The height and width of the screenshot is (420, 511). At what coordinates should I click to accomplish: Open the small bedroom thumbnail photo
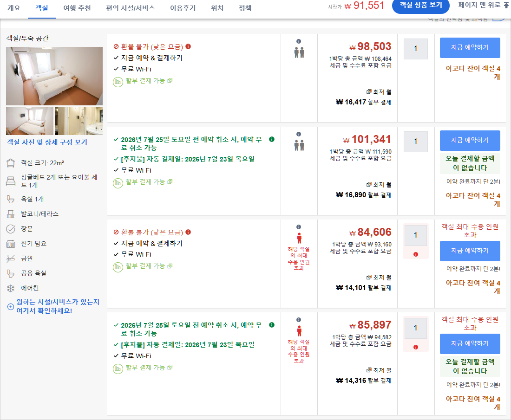point(30,121)
